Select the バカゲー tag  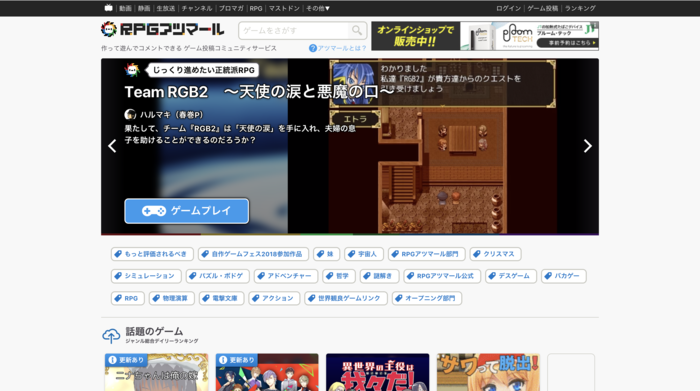(563, 276)
